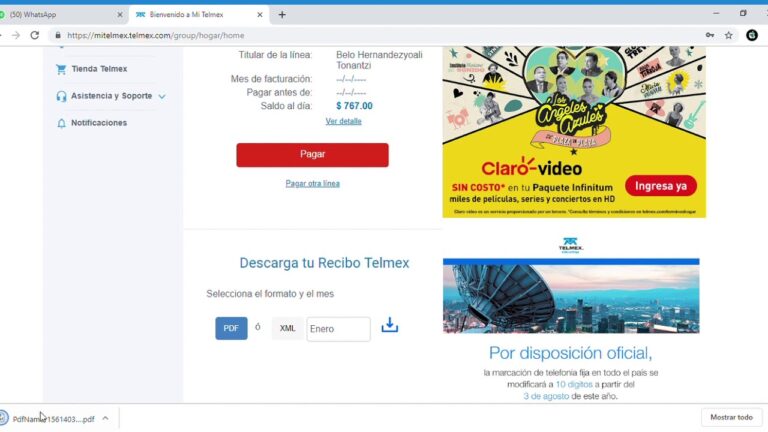The width and height of the screenshot is (768, 432).
Task: Click the Mes de facturación label
Action: pyautogui.click(x=271, y=79)
